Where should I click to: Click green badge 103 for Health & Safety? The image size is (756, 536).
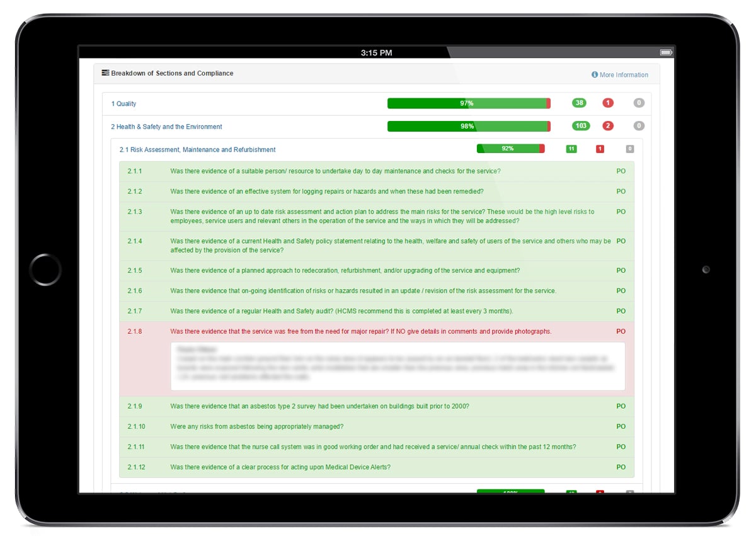point(580,126)
